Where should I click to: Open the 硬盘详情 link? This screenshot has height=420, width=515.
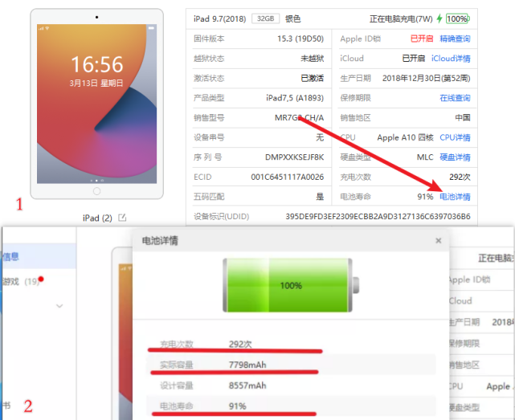click(455, 157)
